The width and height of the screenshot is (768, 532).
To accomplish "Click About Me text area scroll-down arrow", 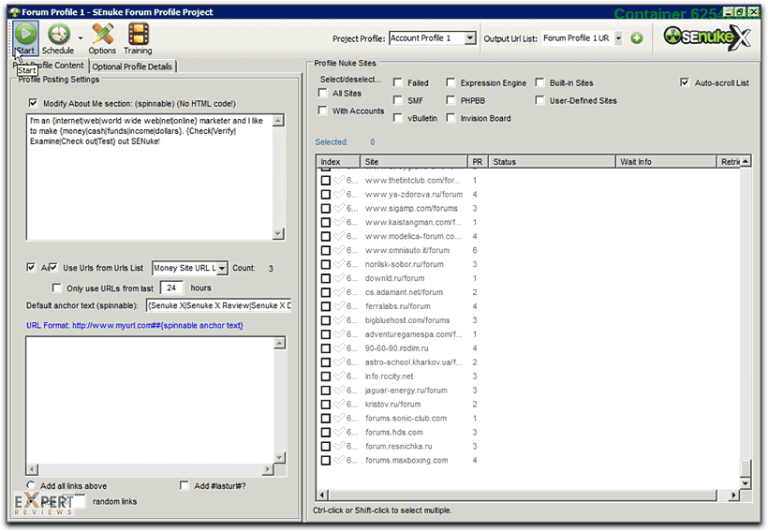I will tap(278, 233).
